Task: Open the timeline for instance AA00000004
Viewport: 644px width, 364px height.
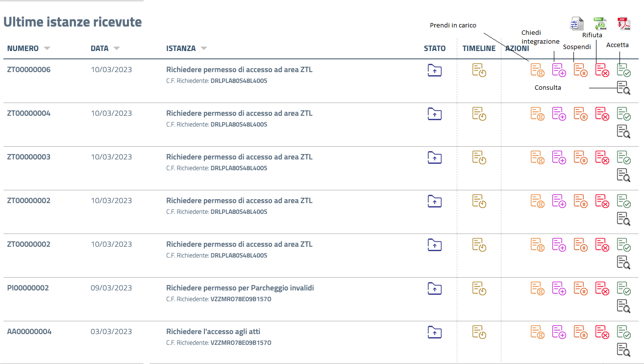Action: tap(479, 332)
